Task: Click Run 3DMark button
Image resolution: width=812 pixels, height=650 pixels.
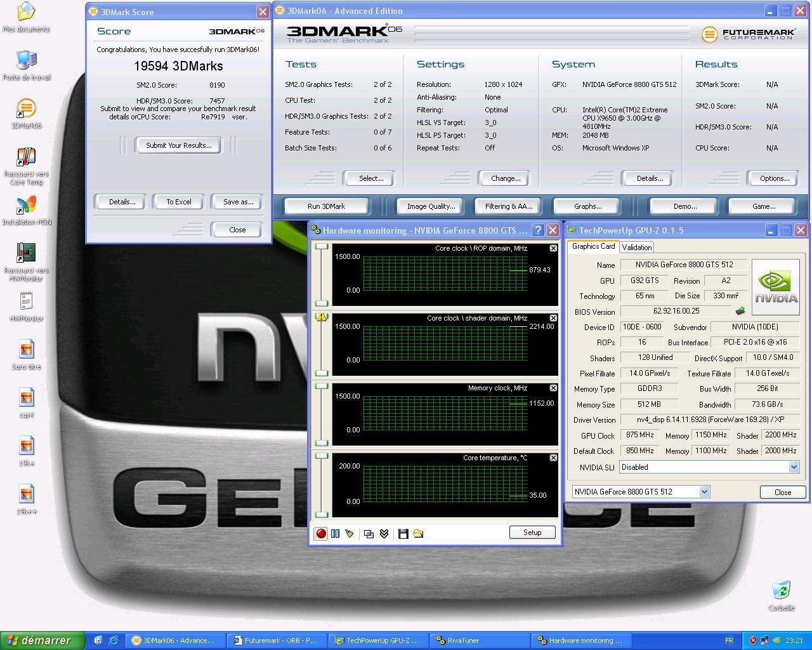Action: (x=326, y=206)
